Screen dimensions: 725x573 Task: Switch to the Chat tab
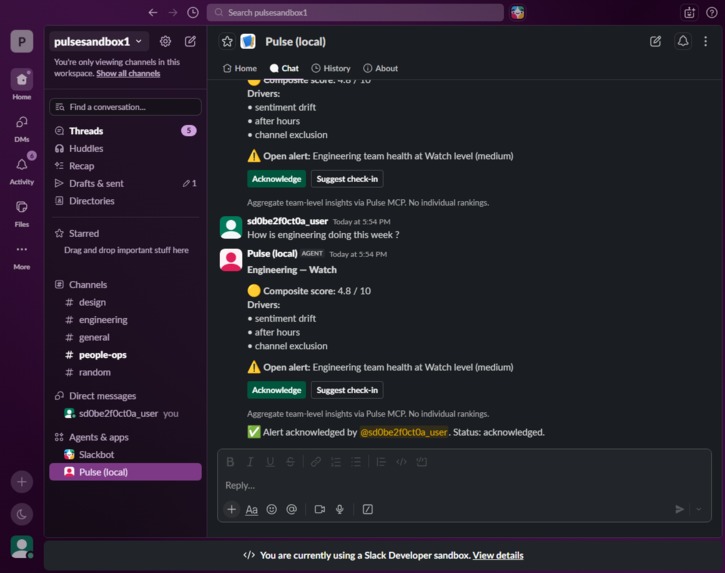tap(284, 68)
